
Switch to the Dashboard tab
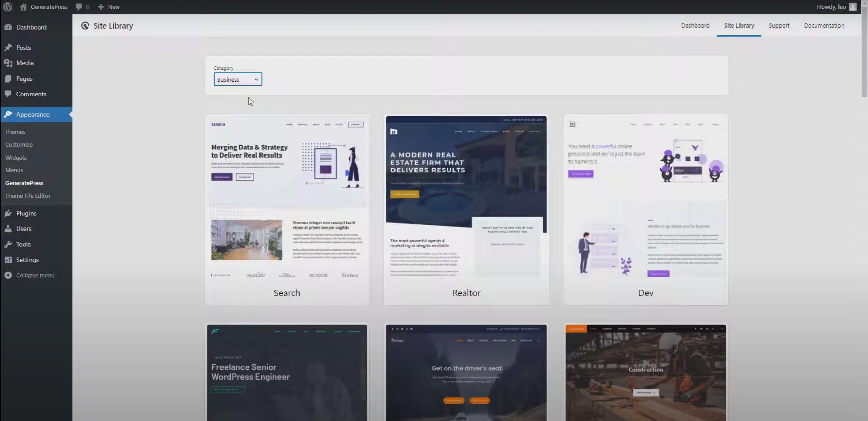click(x=695, y=25)
